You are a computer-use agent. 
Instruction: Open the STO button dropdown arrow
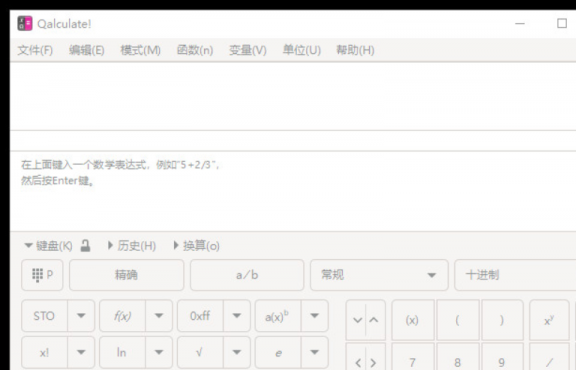point(81,316)
